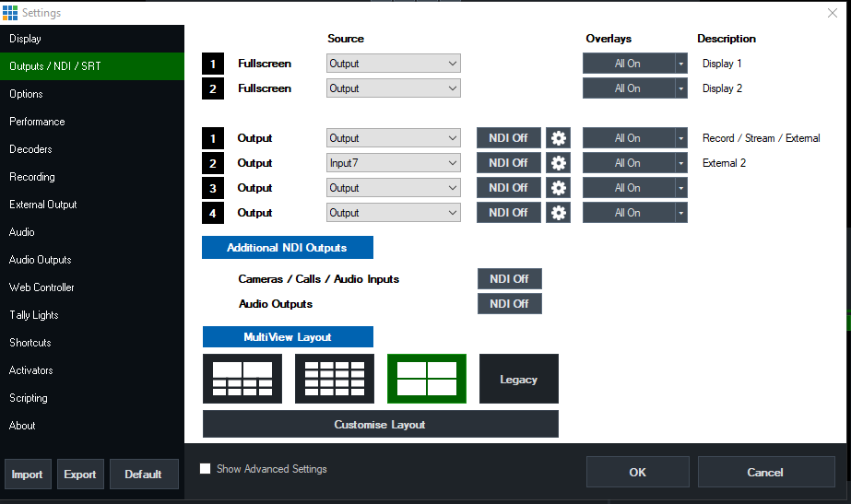Click the gear icon for Output 3
The height and width of the screenshot is (504, 851).
coord(558,188)
